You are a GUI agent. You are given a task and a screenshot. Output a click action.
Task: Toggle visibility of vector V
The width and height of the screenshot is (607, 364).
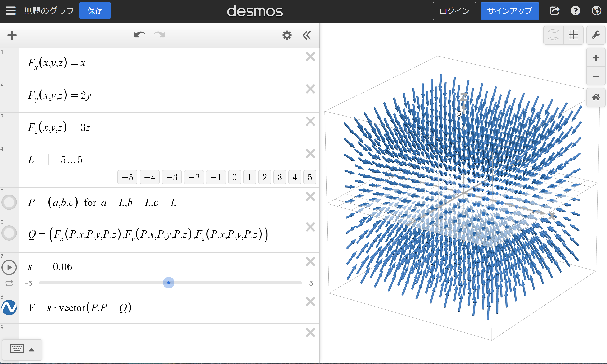pos(9,308)
